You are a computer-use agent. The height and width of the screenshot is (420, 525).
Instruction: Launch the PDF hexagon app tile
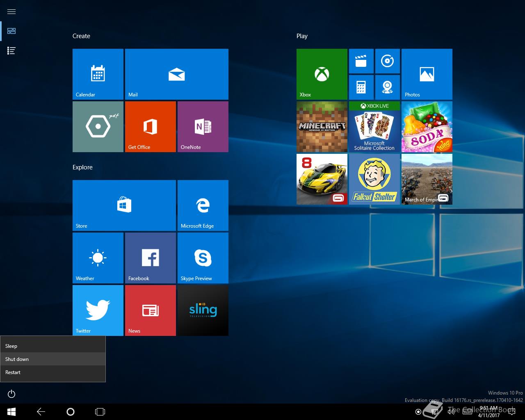(98, 127)
